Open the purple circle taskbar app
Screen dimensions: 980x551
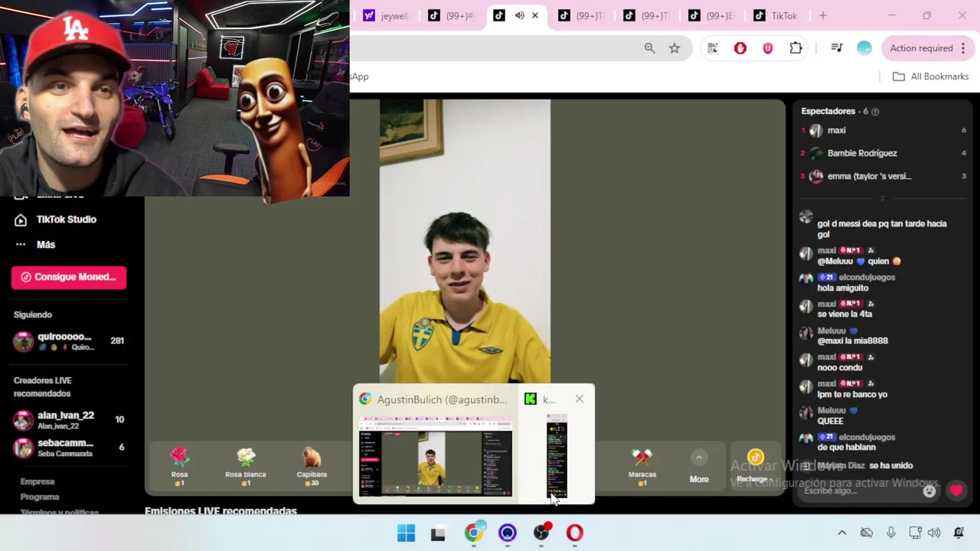508,533
